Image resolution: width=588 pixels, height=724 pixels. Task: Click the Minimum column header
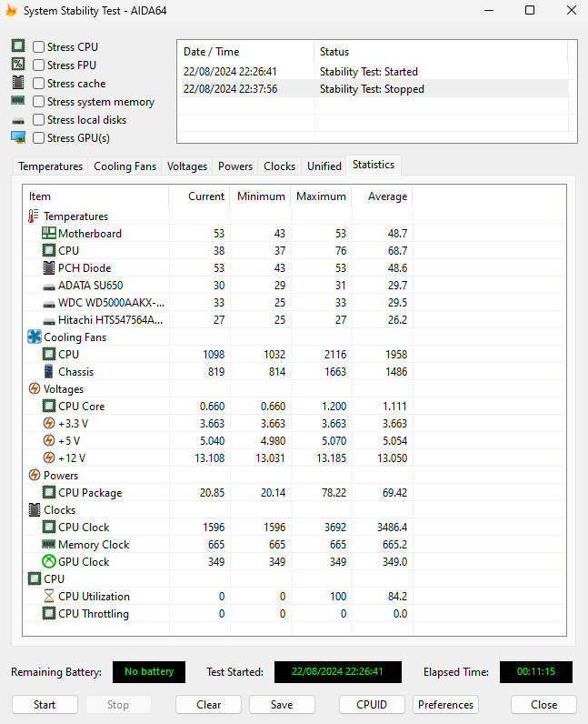click(x=260, y=196)
